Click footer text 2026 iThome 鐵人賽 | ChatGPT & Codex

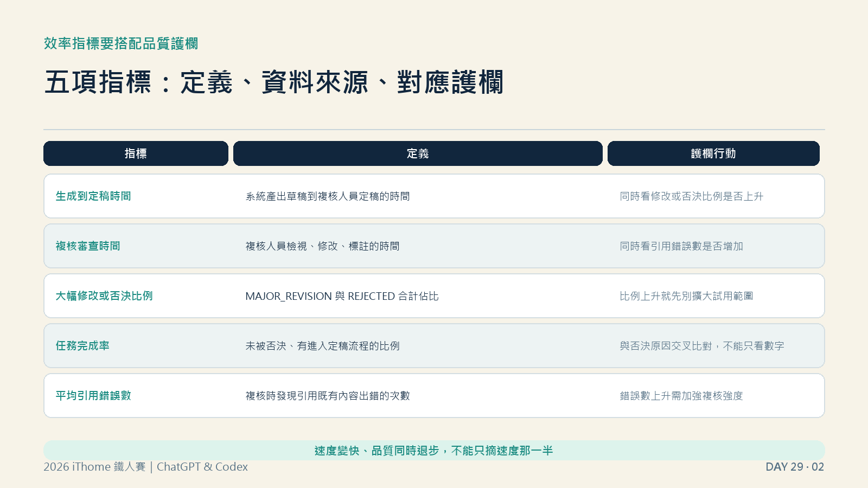coord(145,467)
